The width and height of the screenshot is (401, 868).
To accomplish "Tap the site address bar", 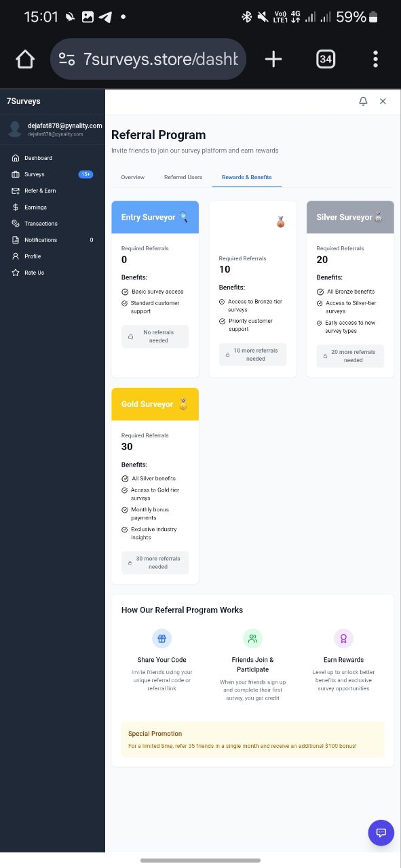I will [148, 59].
